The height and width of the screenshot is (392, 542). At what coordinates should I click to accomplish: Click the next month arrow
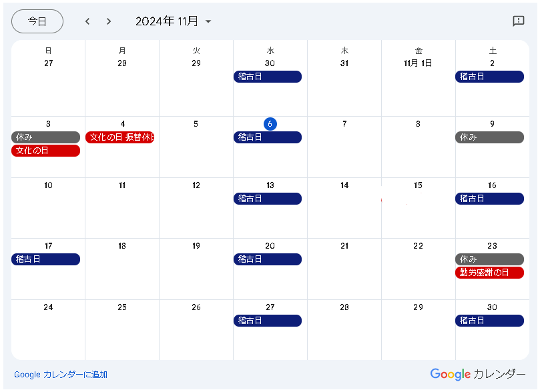(109, 21)
